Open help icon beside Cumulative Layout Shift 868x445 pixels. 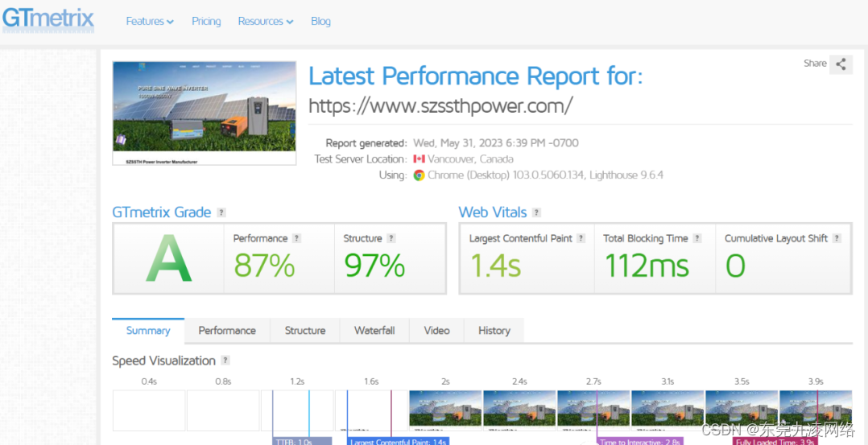[837, 238]
